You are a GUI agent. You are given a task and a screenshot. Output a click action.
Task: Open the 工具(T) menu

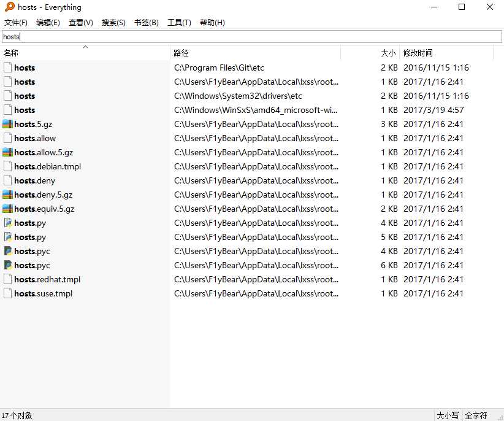(179, 23)
